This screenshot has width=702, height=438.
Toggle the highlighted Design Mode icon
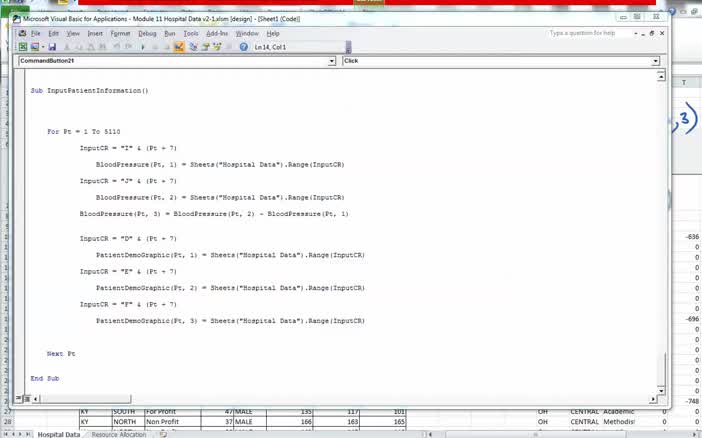(x=179, y=47)
